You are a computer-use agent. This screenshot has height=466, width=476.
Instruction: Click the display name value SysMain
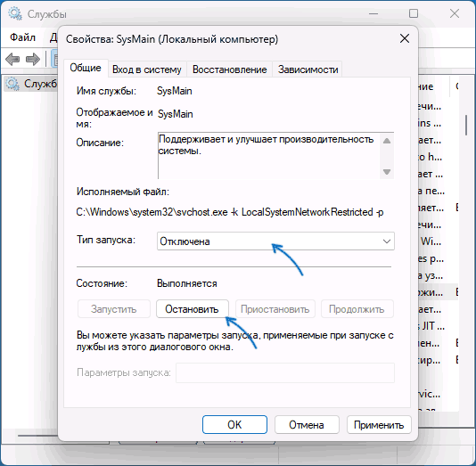click(x=176, y=114)
